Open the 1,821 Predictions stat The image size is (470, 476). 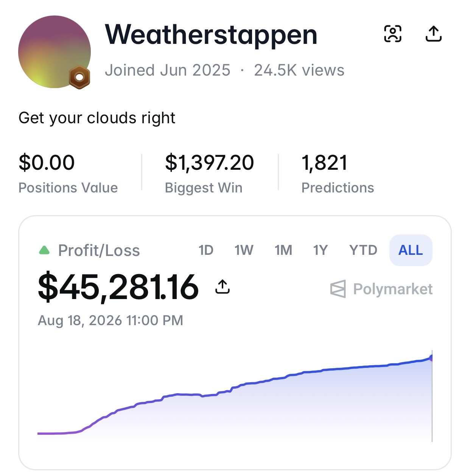(x=338, y=174)
